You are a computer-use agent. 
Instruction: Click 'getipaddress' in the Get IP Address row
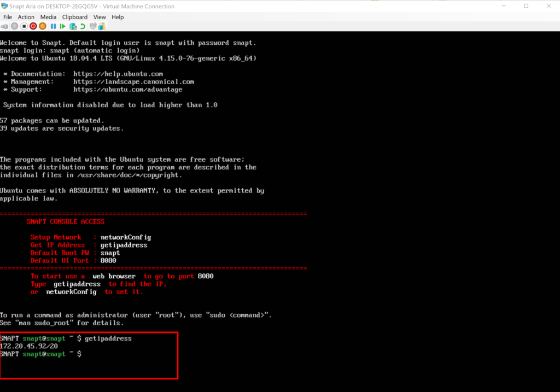pyautogui.click(x=124, y=245)
